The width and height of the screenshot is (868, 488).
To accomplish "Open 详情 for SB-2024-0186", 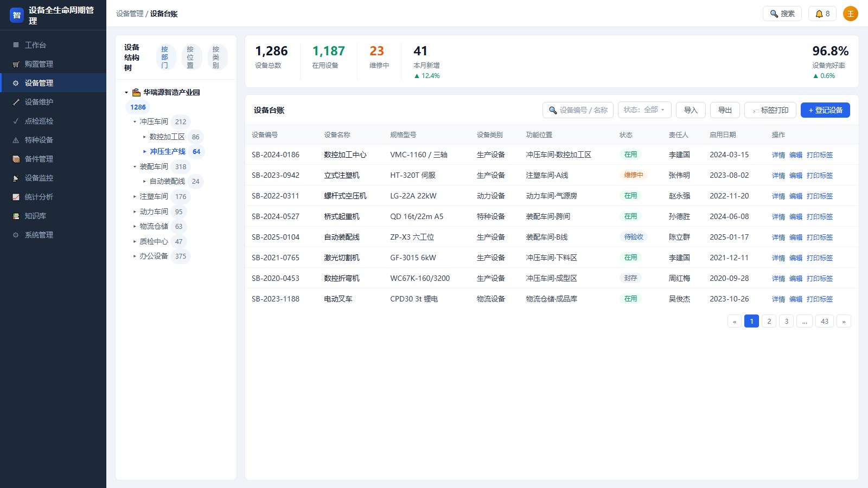I will [778, 155].
